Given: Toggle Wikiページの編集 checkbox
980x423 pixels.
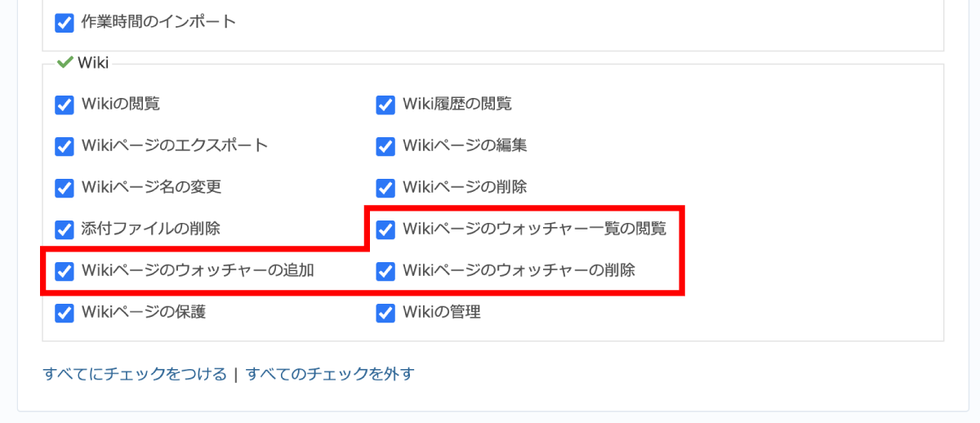Looking at the screenshot, I should point(385,146).
